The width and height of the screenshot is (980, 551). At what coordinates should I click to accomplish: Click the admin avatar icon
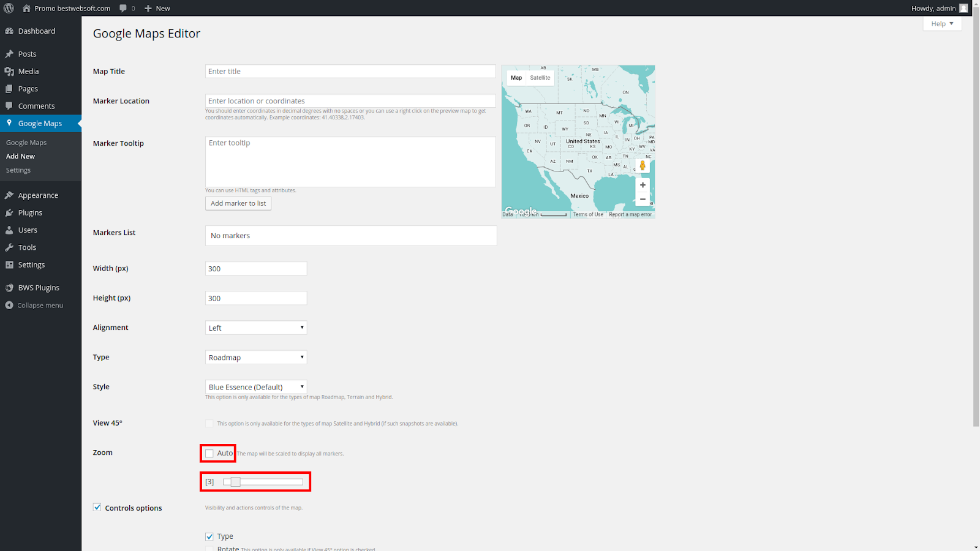pos(963,8)
